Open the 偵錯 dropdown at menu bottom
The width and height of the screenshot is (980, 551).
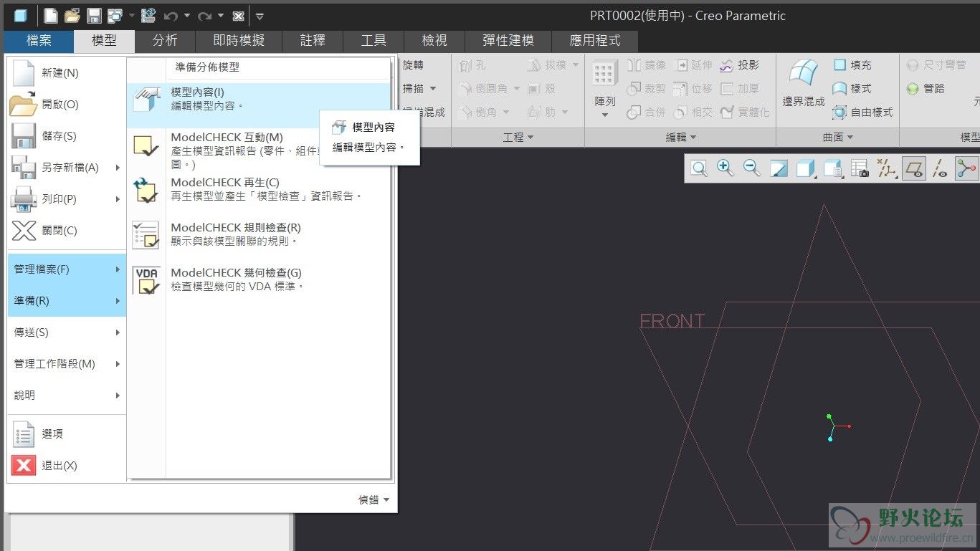374,500
